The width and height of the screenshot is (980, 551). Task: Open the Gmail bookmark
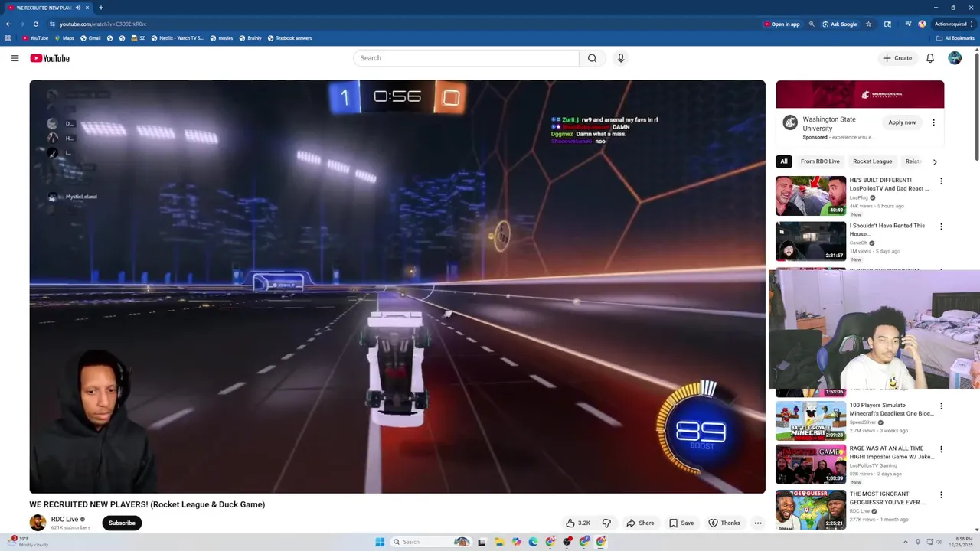pyautogui.click(x=90, y=38)
